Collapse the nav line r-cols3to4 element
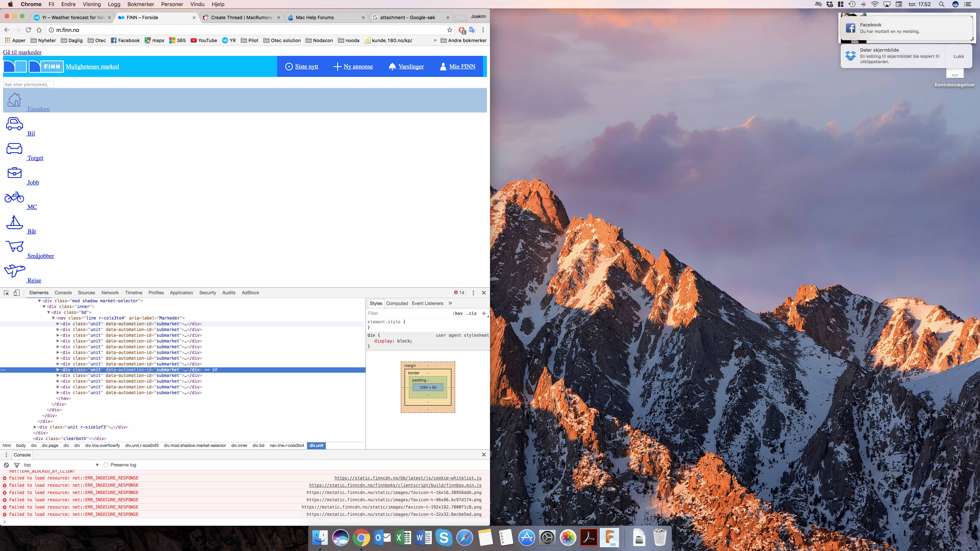This screenshot has height=551, width=980. (x=53, y=318)
